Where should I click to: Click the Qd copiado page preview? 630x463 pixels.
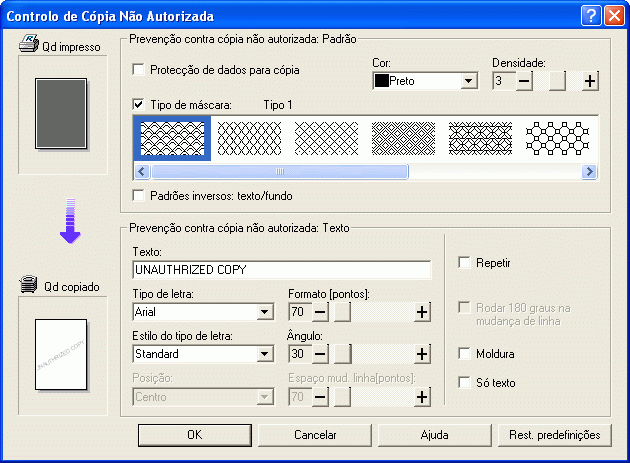pyautogui.click(x=61, y=354)
